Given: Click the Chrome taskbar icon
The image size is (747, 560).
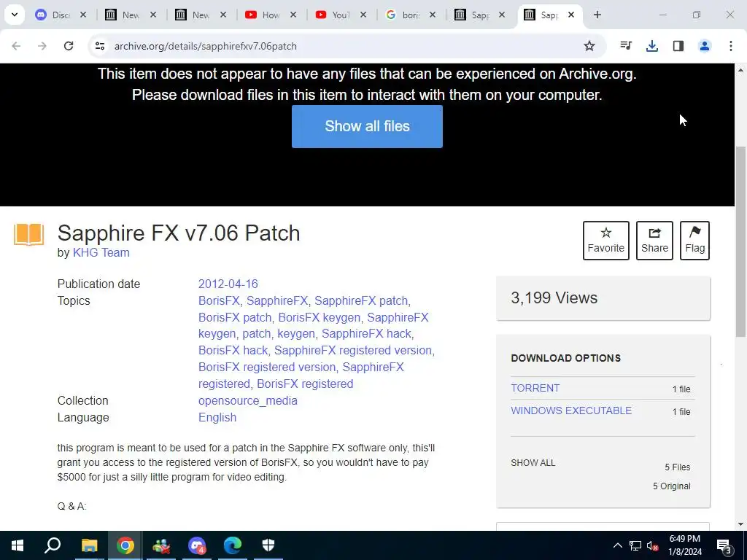Looking at the screenshot, I should (125, 545).
